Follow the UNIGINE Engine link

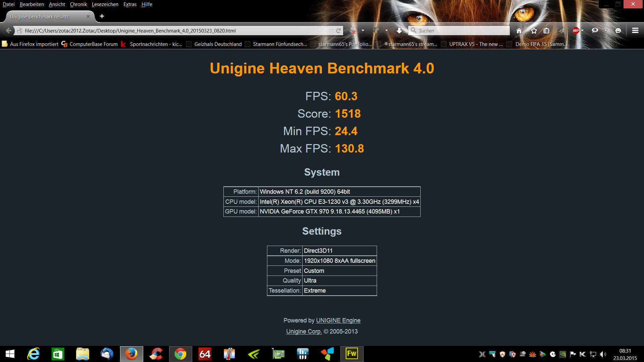pyautogui.click(x=338, y=320)
